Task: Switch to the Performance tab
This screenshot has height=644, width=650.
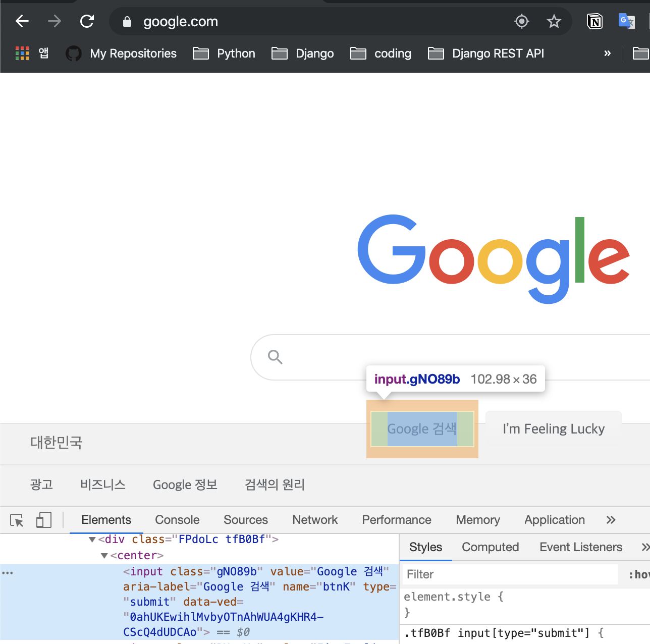Action: (x=397, y=520)
